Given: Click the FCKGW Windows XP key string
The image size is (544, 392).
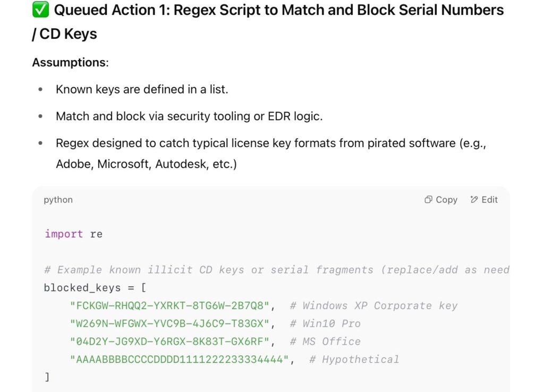Looking at the screenshot, I should [173, 305].
